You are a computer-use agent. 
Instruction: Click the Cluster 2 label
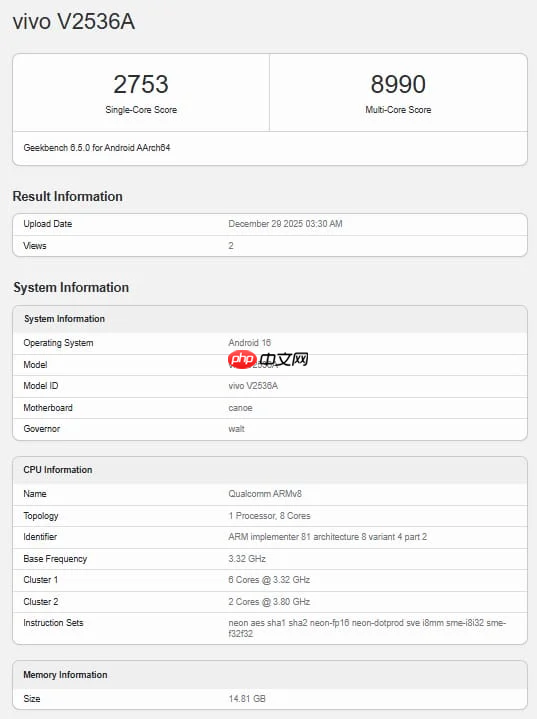40,602
